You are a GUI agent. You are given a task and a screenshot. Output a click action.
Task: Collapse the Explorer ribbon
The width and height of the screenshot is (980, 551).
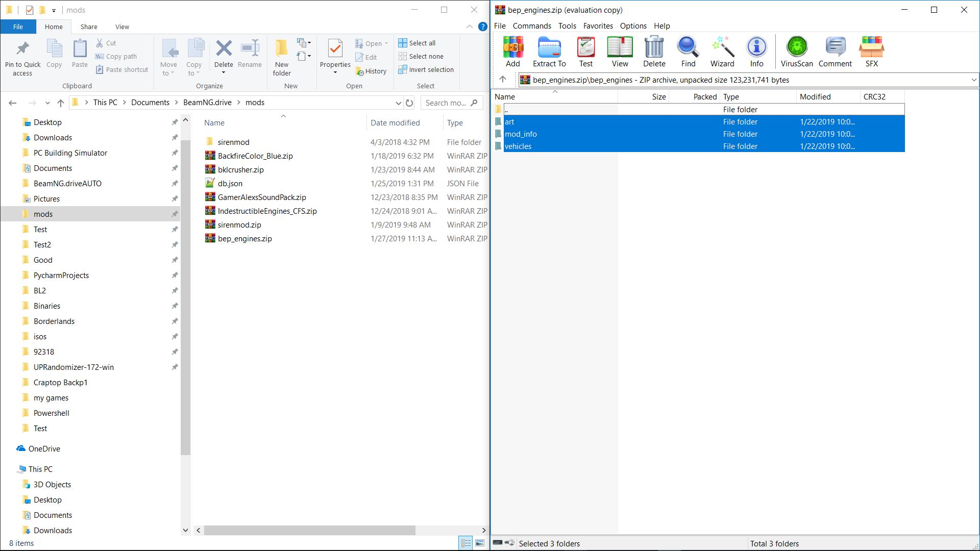coord(469,27)
